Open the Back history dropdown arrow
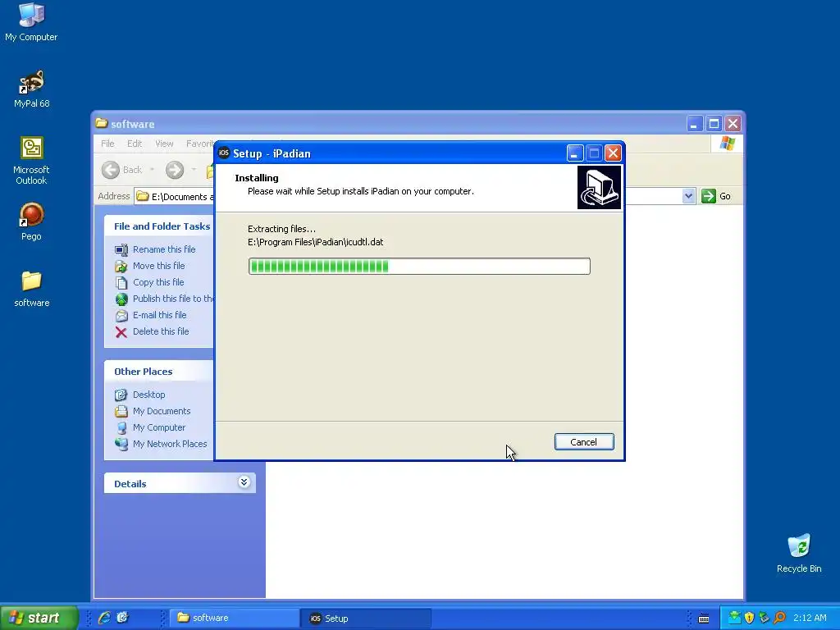This screenshot has height=630, width=840. [152, 170]
